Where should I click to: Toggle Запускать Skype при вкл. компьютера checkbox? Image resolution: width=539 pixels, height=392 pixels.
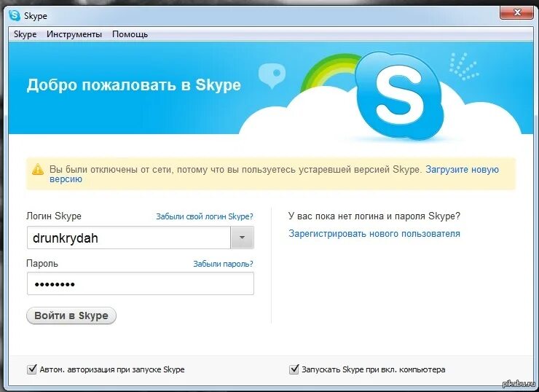[x=294, y=369]
